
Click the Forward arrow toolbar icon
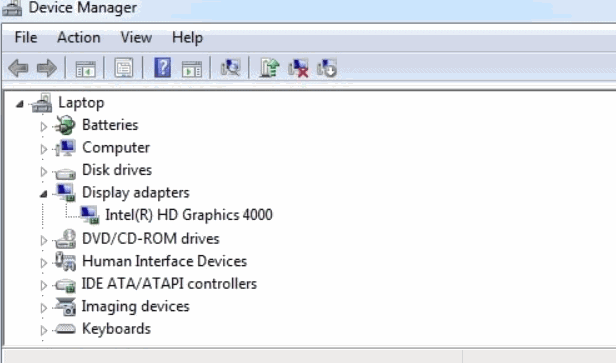click(x=47, y=68)
